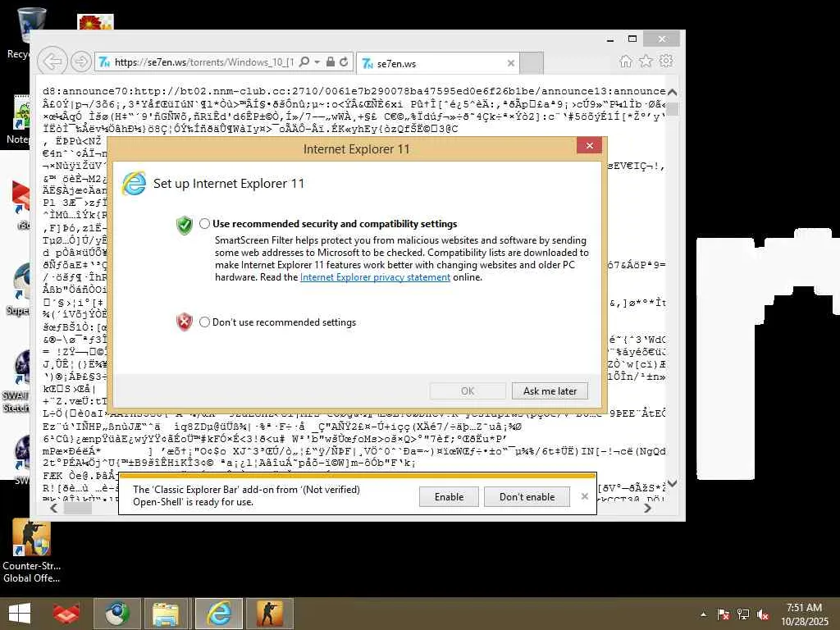Click the horizontal scrollbar right arrow
This screenshot has width=840, height=630.
point(648,508)
